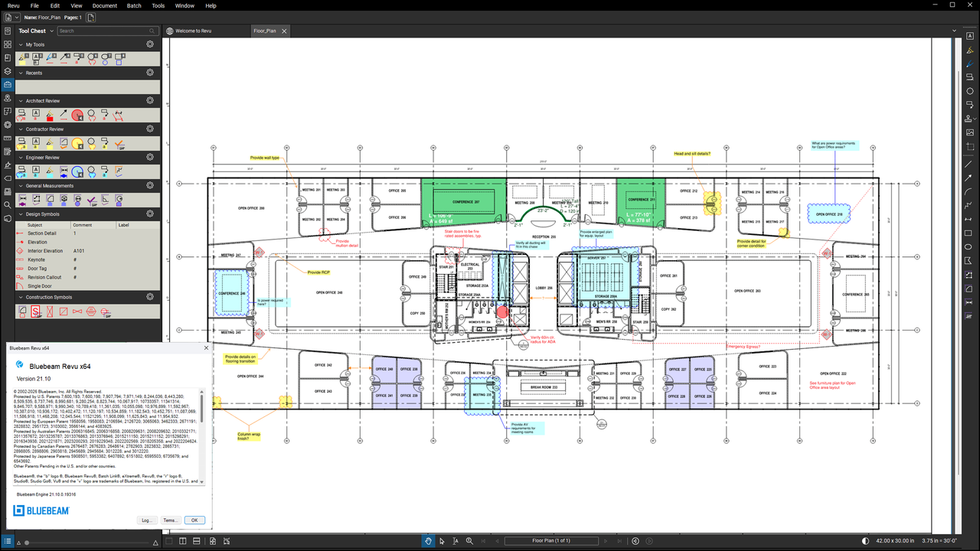Choose the Select arrow tool in status bar
This screenshot has width=980, height=551.
(442, 541)
